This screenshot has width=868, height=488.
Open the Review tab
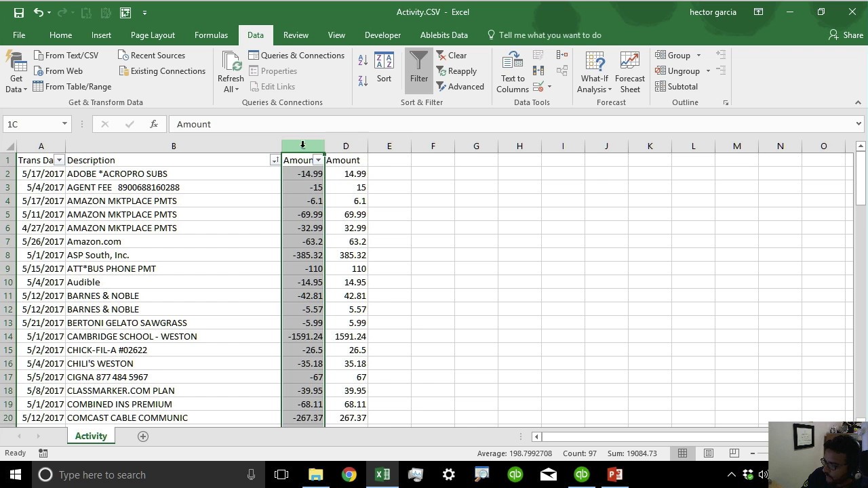tap(296, 35)
